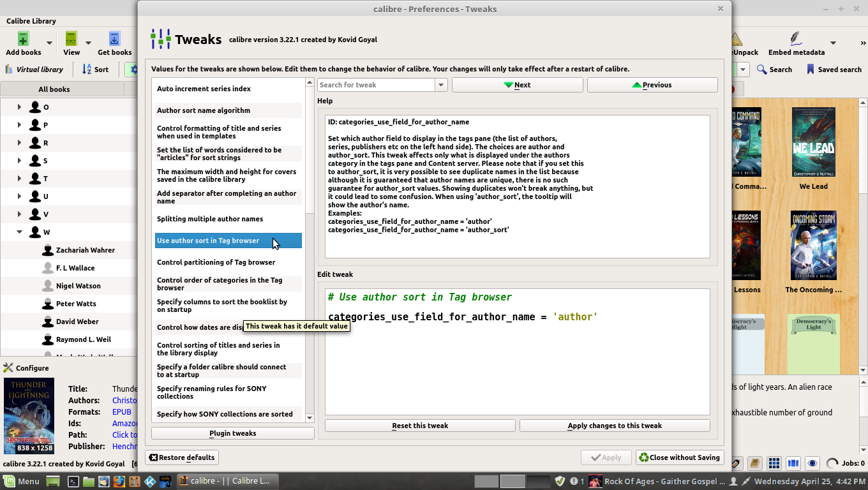Click The Oncoming Storm book cover
868x490 pixels.
(x=814, y=245)
